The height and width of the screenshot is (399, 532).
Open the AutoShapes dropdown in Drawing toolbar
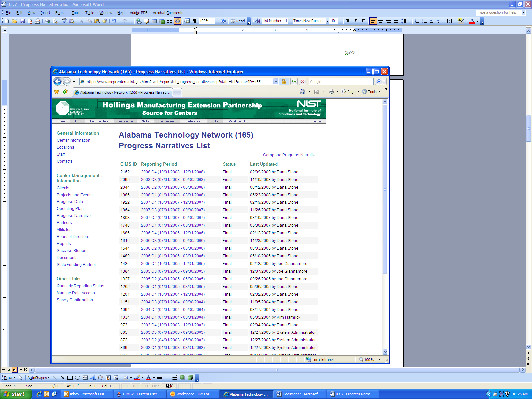pyautogui.click(x=38, y=378)
